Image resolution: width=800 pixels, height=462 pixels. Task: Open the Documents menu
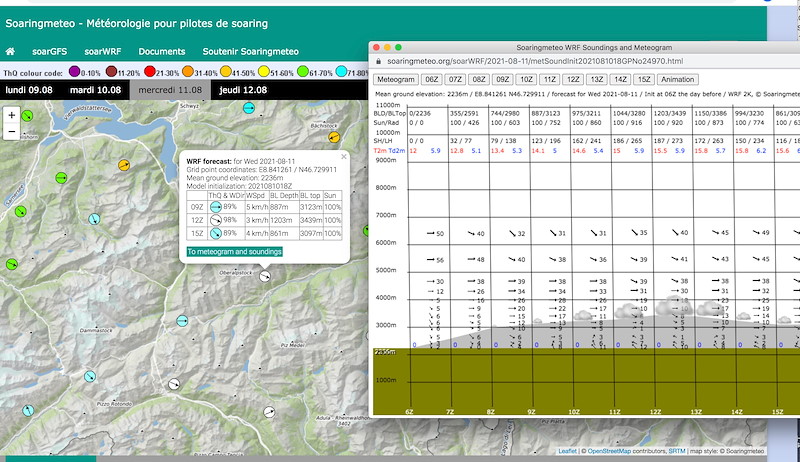pyautogui.click(x=162, y=52)
